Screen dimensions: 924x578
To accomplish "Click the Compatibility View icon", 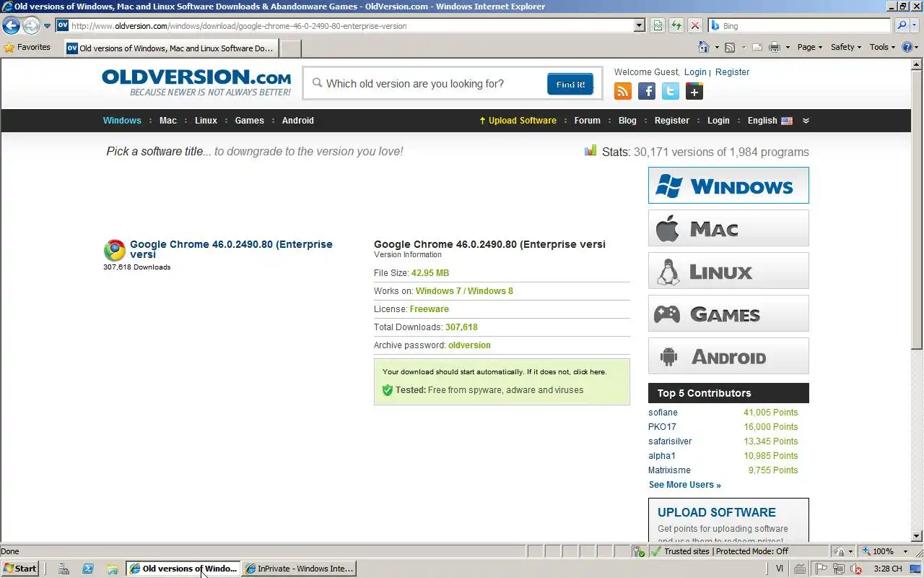I will pos(658,25).
